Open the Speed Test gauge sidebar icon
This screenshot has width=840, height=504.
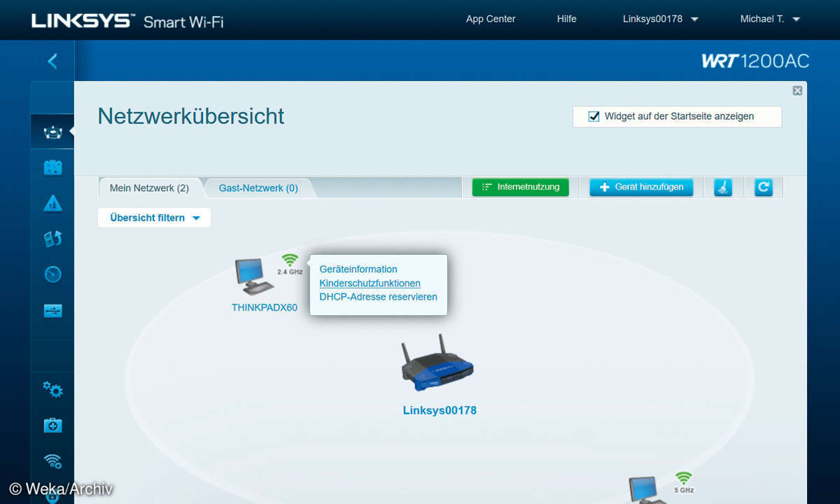pyautogui.click(x=52, y=274)
